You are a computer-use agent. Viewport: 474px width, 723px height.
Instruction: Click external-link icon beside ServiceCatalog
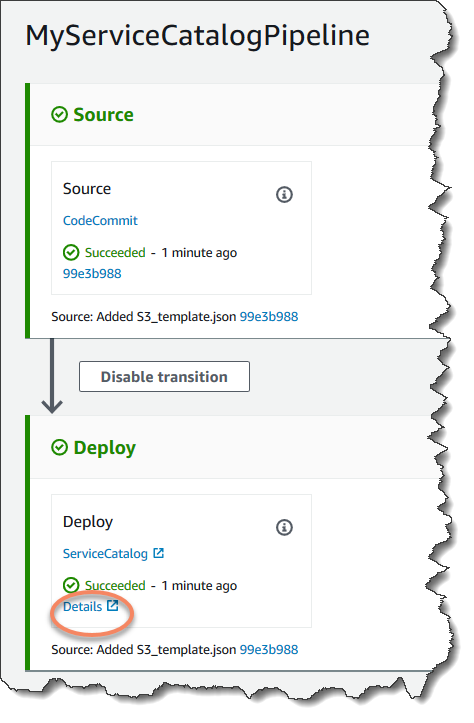point(159,553)
